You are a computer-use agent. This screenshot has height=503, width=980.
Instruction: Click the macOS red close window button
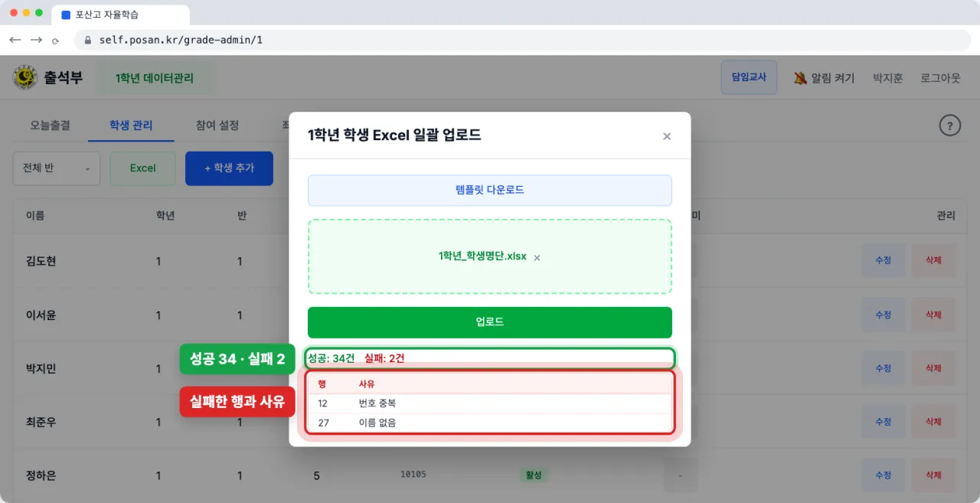[14, 13]
